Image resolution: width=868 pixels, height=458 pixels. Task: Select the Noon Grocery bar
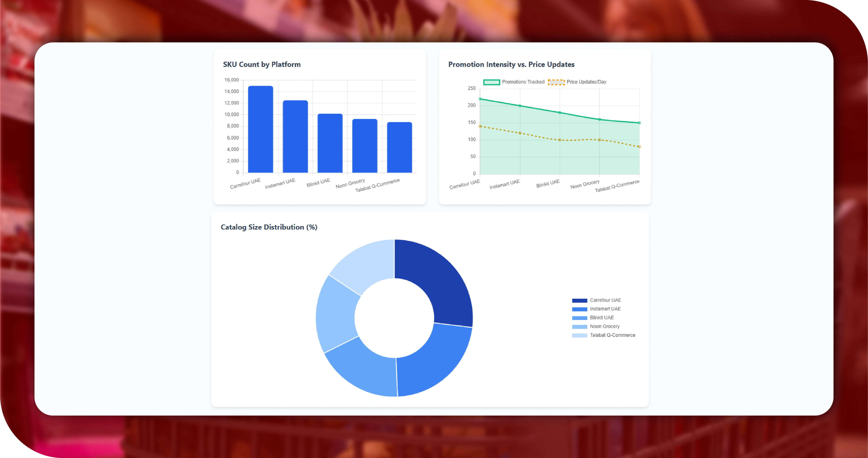(365, 146)
